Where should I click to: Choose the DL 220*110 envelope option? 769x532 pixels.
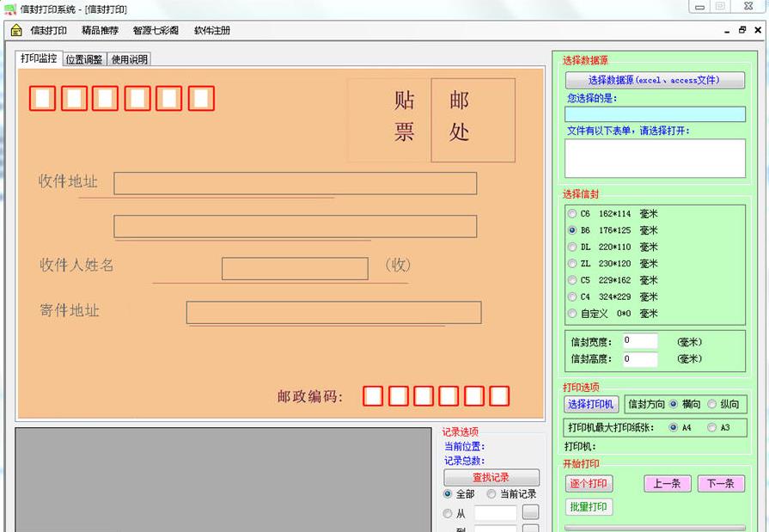(x=572, y=247)
